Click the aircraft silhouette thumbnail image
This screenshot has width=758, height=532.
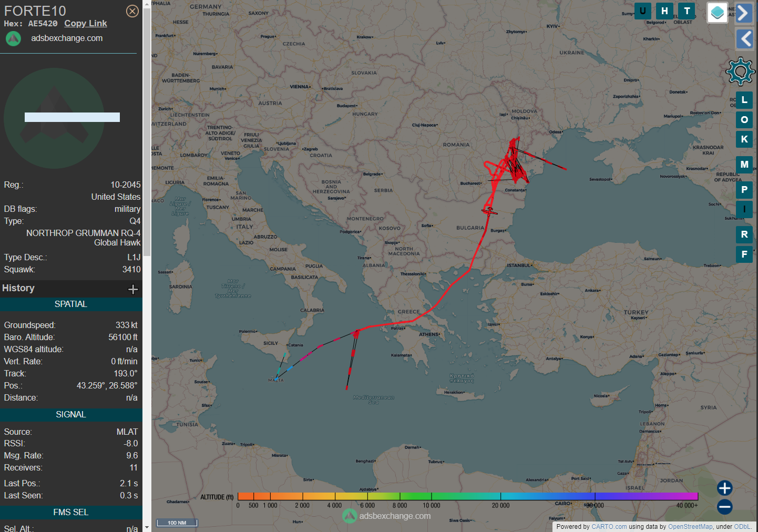click(x=54, y=118)
